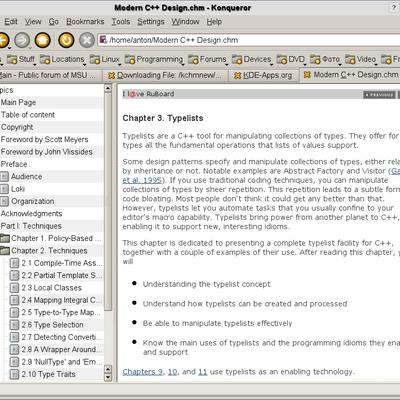Switch to the Modern C++ Design.chm tab
Image resolution: width=400 pixels, height=400 pixels.
click(351, 75)
